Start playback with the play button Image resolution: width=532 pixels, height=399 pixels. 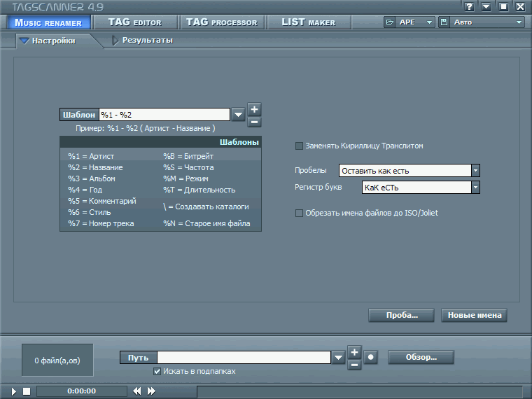[13, 391]
